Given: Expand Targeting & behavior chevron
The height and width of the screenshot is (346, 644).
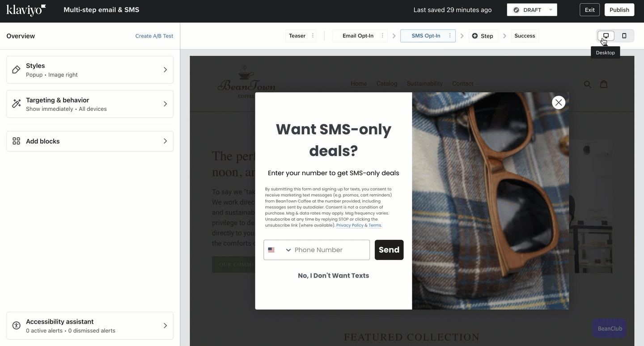Looking at the screenshot, I should [165, 104].
